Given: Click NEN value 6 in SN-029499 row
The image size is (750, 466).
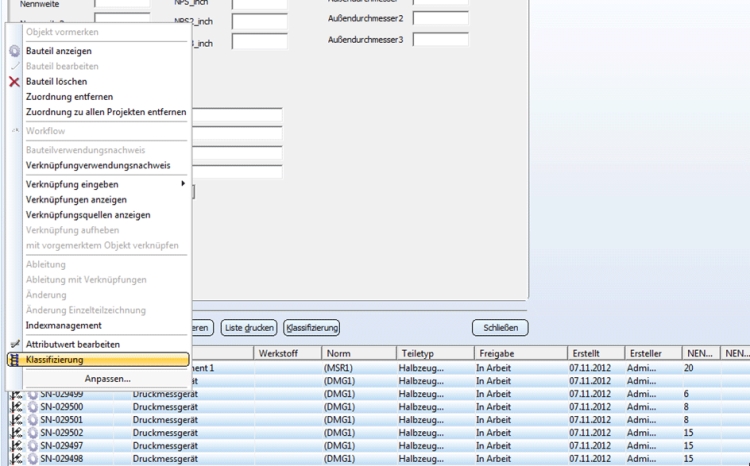Looking at the screenshot, I should click(686, 394).
